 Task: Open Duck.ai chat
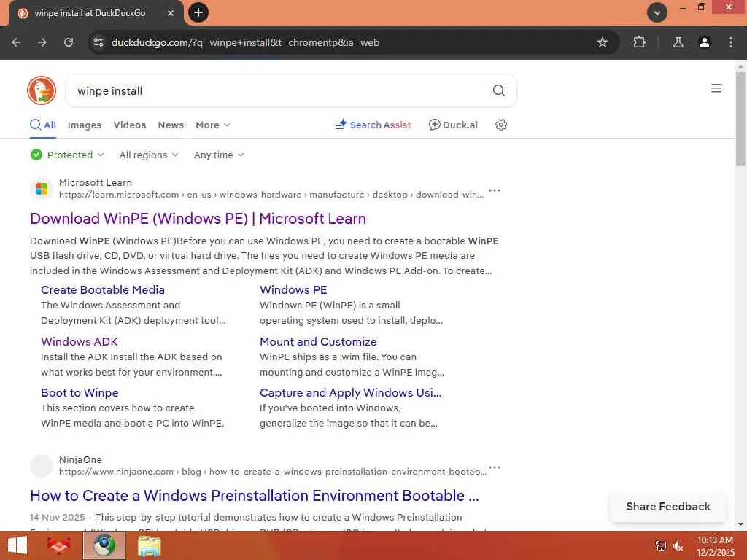click(453, 125)
